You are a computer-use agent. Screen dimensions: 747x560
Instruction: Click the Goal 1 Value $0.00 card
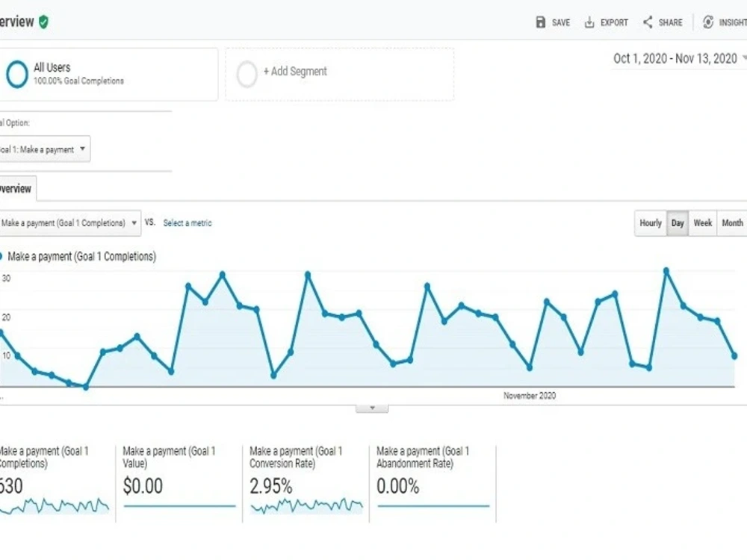coord(179,483)
